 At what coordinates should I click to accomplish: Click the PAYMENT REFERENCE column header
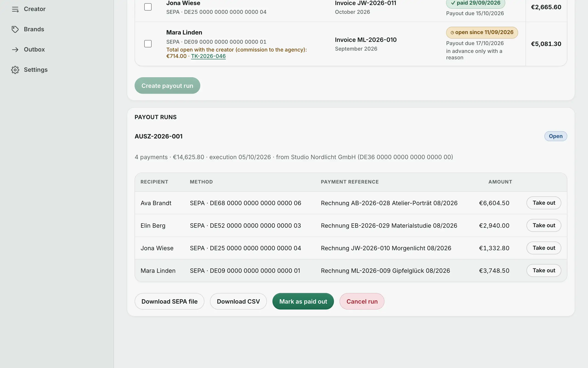pos(350,182)
